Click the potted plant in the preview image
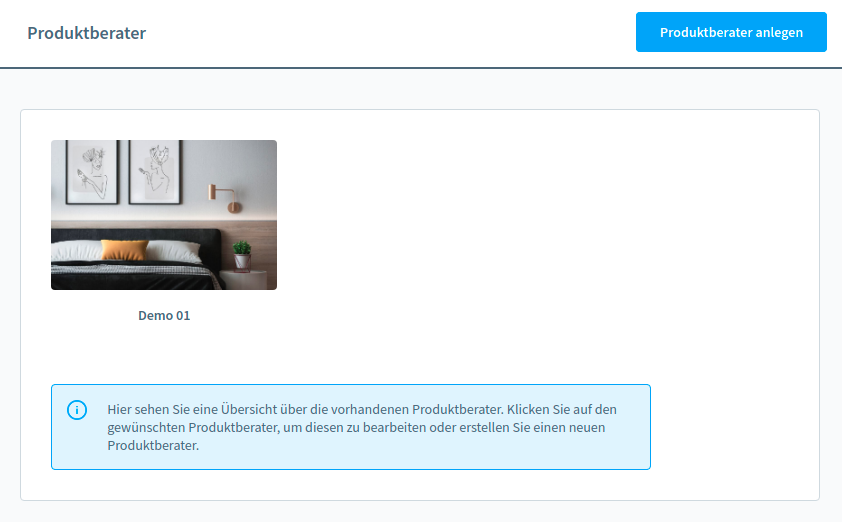 coord(242,254)
